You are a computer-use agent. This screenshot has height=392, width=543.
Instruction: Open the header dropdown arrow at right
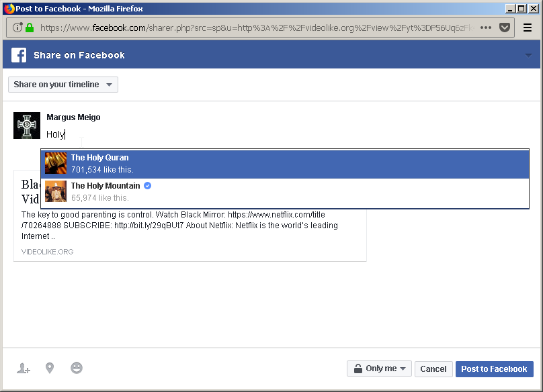[x=528, y=55]
